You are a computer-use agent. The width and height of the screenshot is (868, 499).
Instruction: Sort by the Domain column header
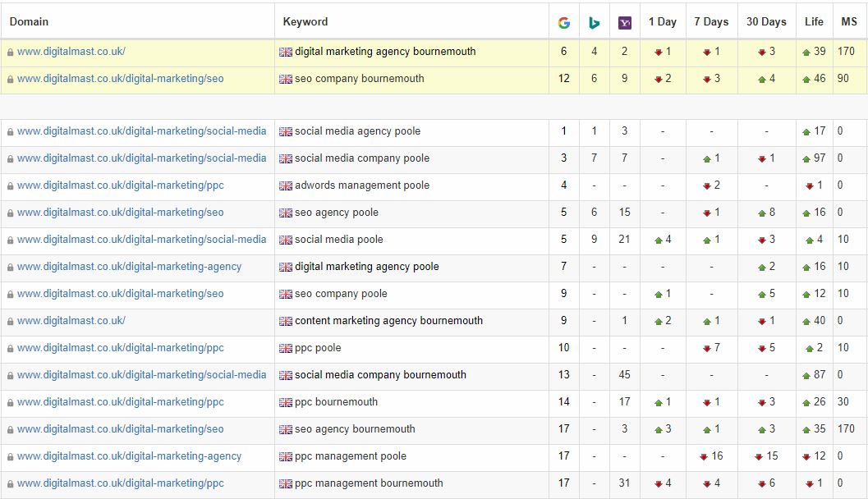[x=29, y=21]
